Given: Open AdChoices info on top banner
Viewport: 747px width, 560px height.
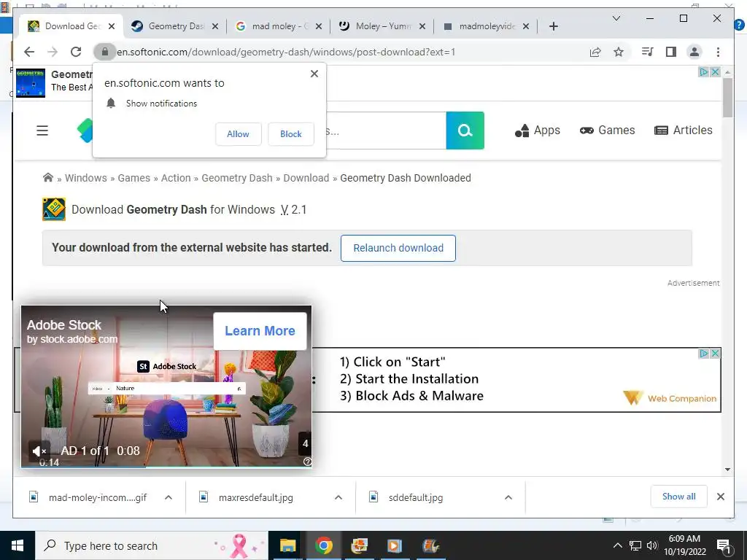Looking at the screenshot, I should pos(704,72).
